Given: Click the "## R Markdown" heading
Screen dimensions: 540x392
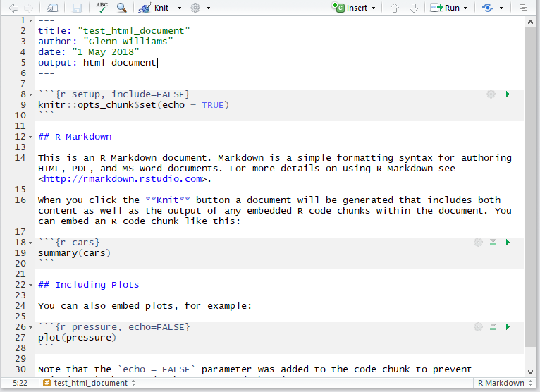Looking at the screenshot, I should point(75,136).
